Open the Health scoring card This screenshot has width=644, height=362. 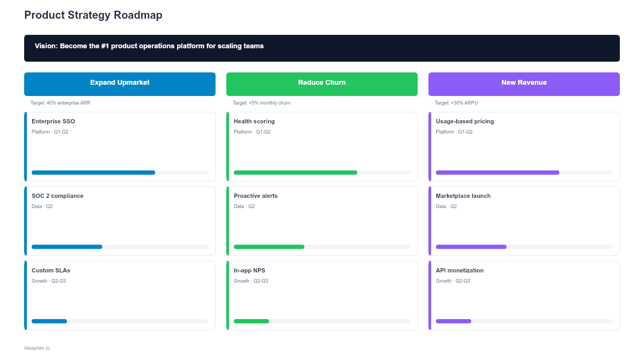point(322,146)
